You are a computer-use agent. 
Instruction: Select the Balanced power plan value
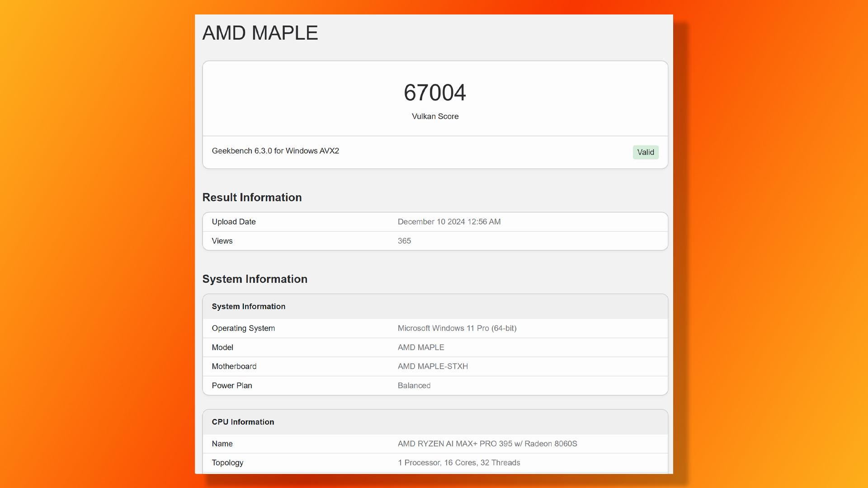[x=414, y=385]
